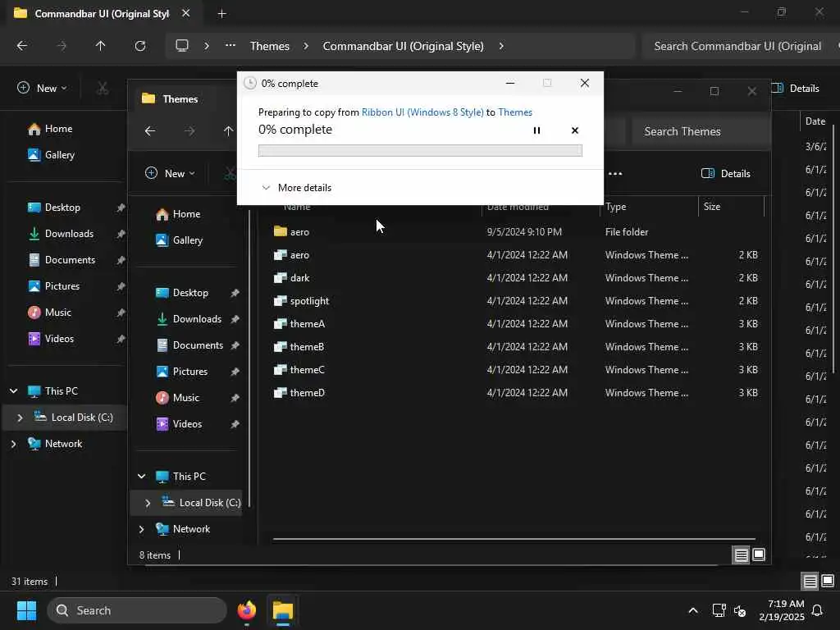The height and width of the screenshot is (630, 840).
Task: Sort by the Size column header
Action: tap(731, 206)
